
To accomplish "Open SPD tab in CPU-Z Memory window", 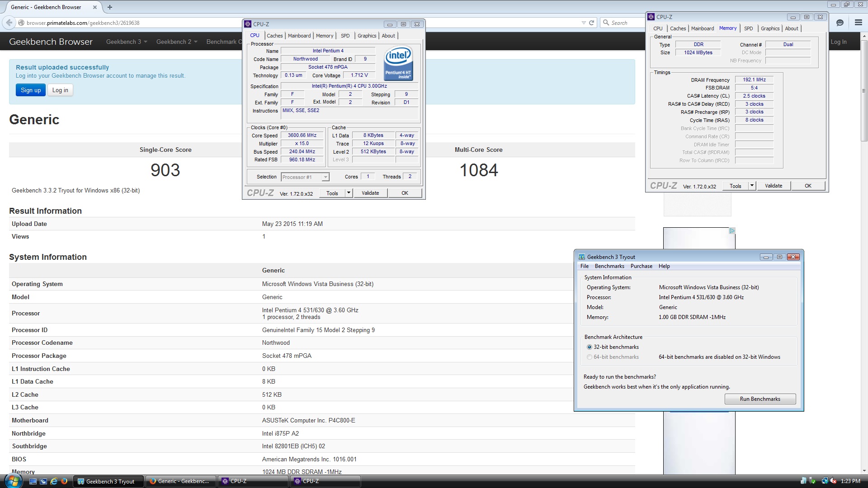I will tap(749, 28).
